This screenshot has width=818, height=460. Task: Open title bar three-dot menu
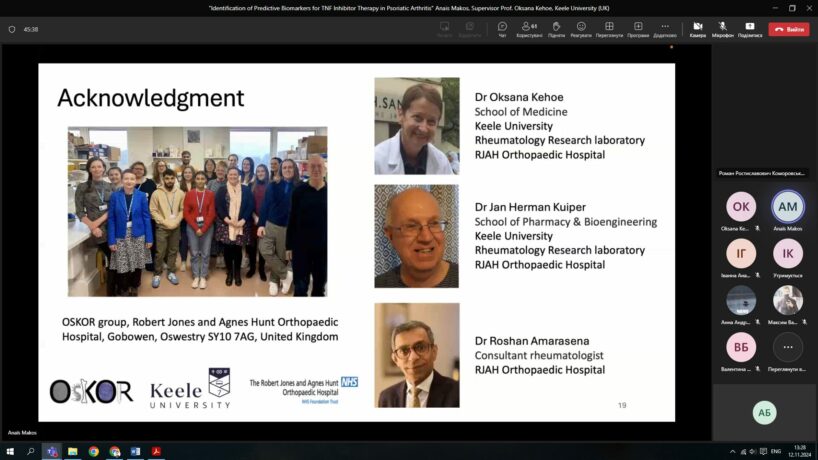pos(747,8)
